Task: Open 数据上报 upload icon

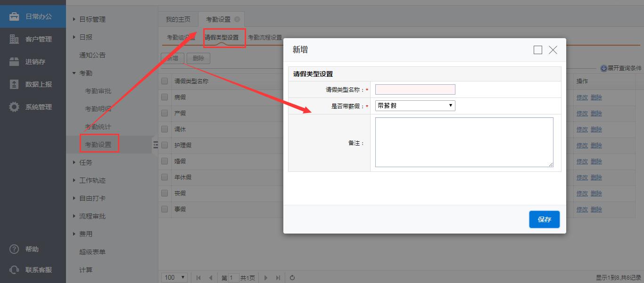Action: pyautogui.click(x=14, y=84)
